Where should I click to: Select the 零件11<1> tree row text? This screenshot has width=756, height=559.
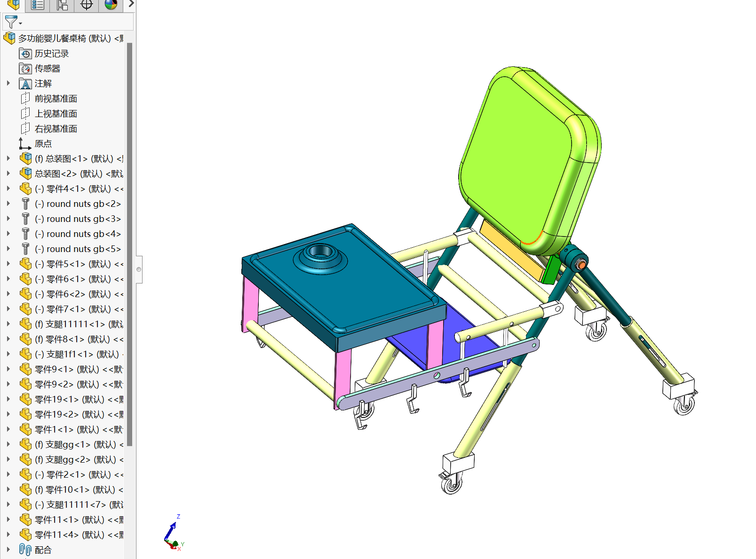click(x=79, y=520)
